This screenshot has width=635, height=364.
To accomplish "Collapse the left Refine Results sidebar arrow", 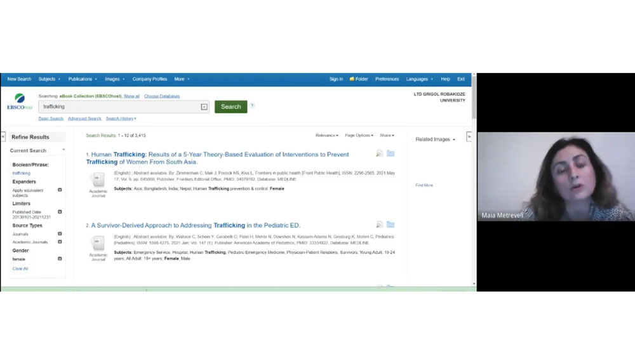I will click(3, 136).
